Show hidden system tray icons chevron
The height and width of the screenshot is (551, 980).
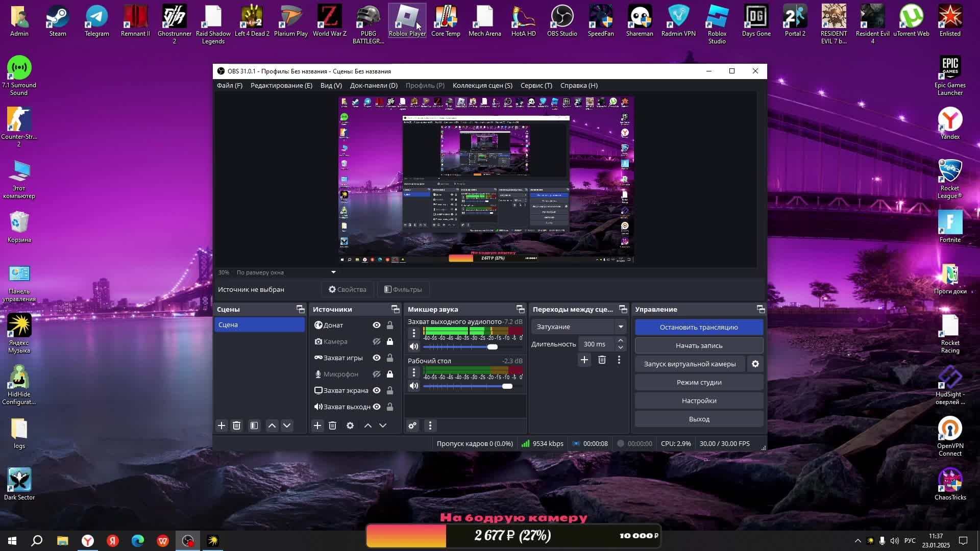(x=857, y=541)
